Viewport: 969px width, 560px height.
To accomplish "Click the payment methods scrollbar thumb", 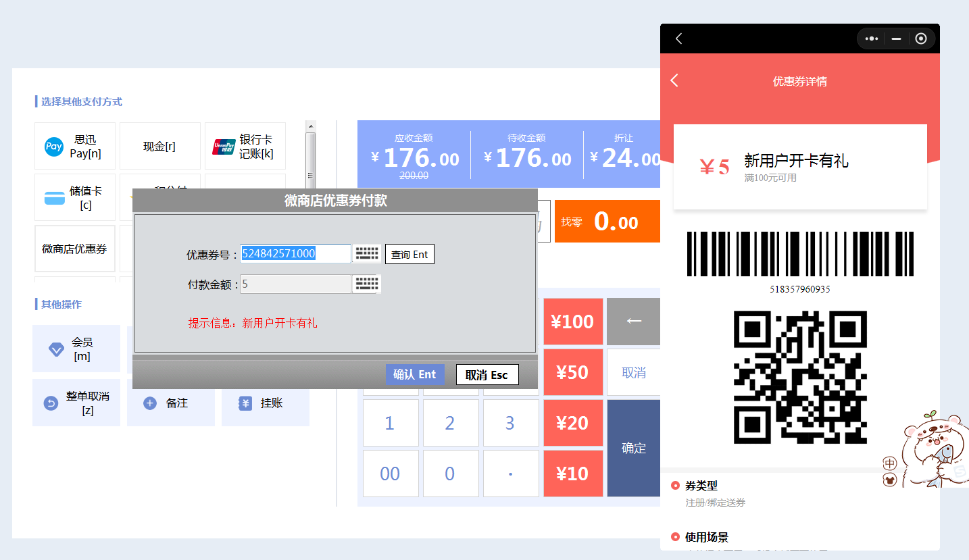I will tap(311, 159).
